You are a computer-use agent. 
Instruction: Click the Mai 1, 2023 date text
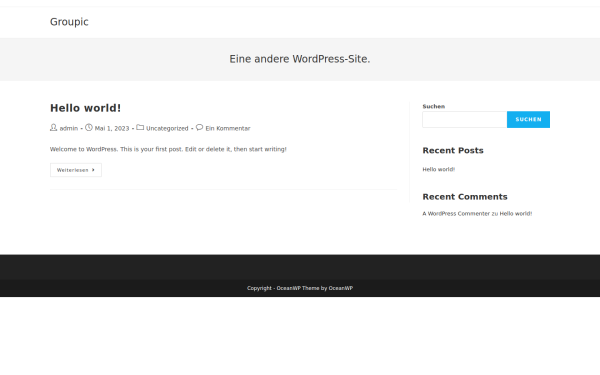click(112, 128)
